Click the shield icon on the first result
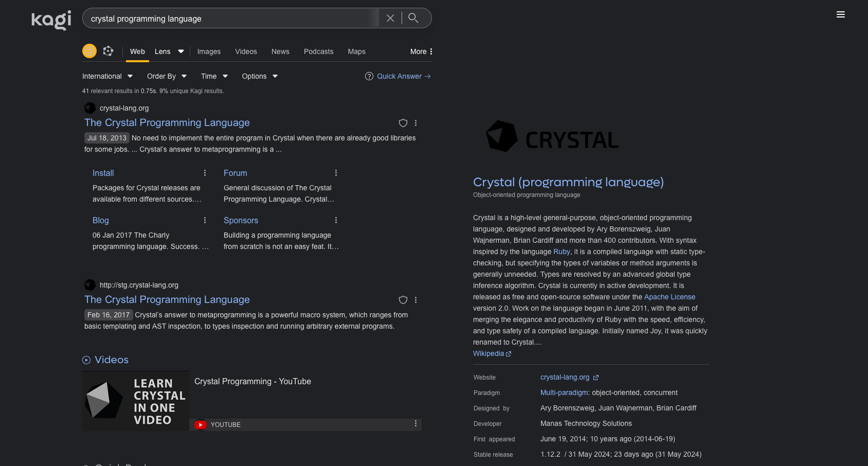Viewport: 868px width, 466px height. click(x=403, y=123)
